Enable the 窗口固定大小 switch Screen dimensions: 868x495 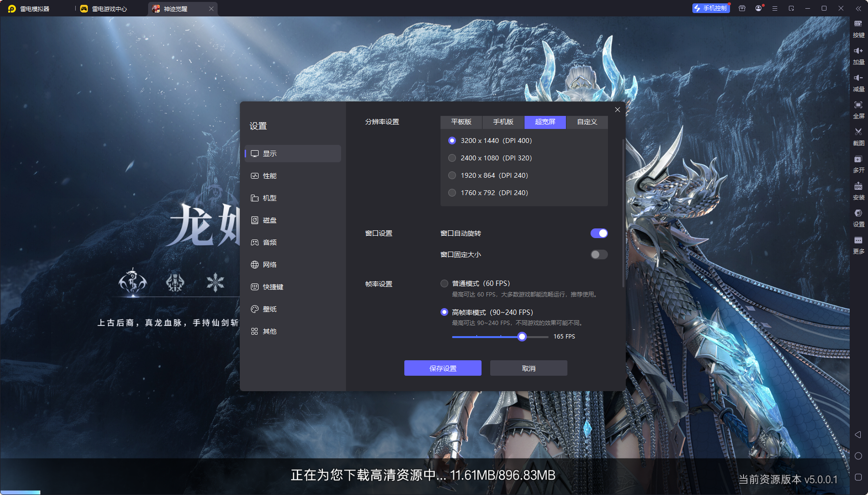pos(599,255)
